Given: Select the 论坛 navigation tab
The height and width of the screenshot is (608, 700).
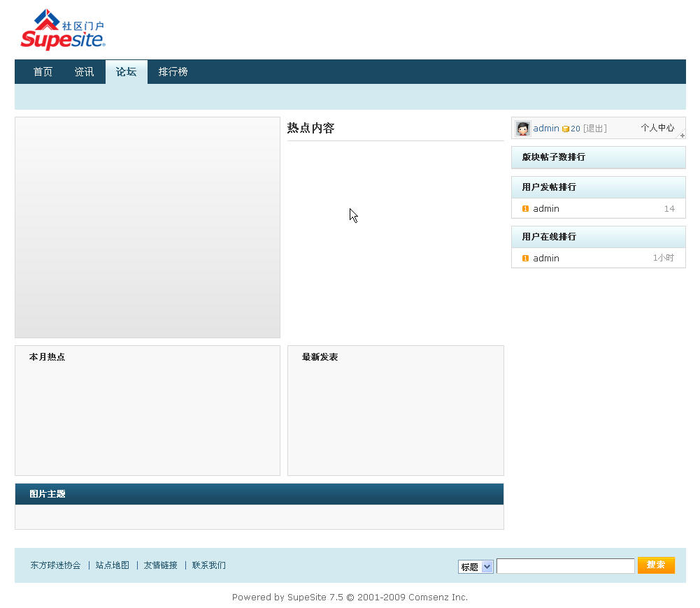Looking at the screenshot, I should click(x=127, y=72).
